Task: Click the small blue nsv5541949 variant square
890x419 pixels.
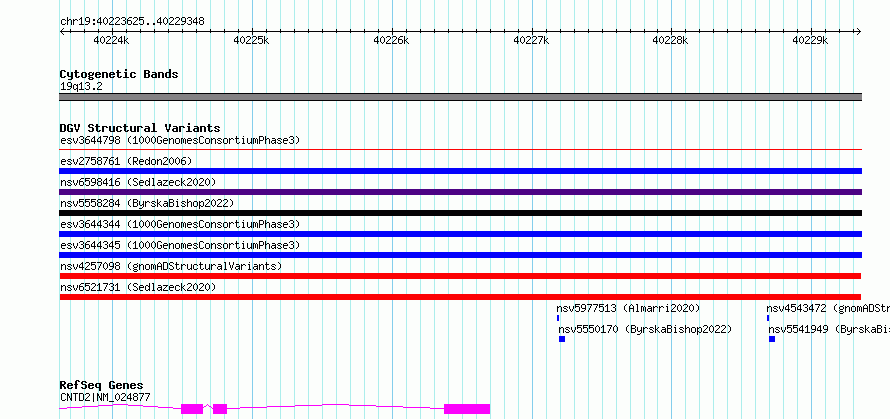Action: click(772, 339)
